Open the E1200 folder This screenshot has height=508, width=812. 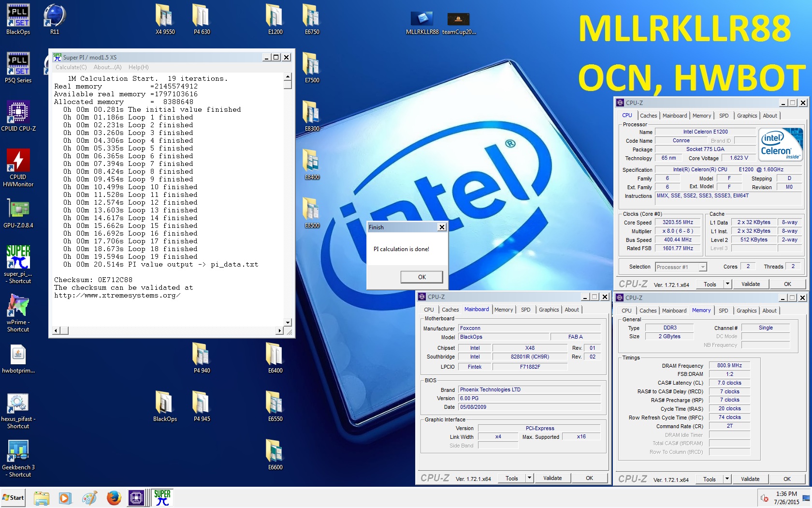(275, 19)
